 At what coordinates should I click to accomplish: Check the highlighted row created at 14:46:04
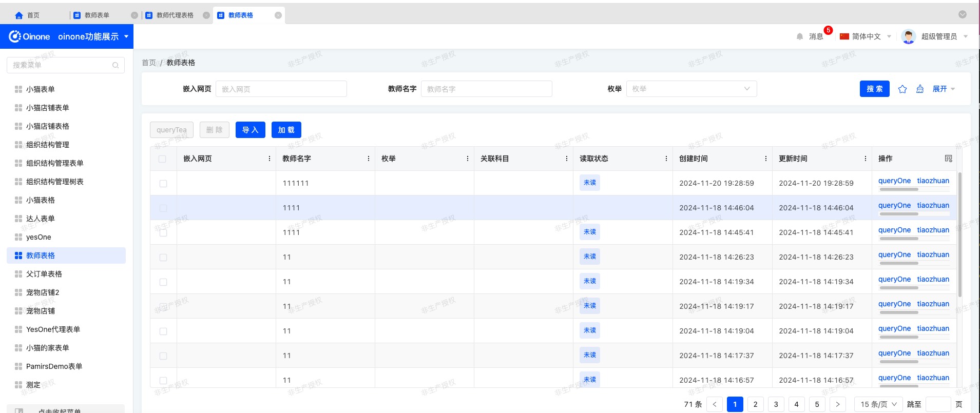coord(163,208)
